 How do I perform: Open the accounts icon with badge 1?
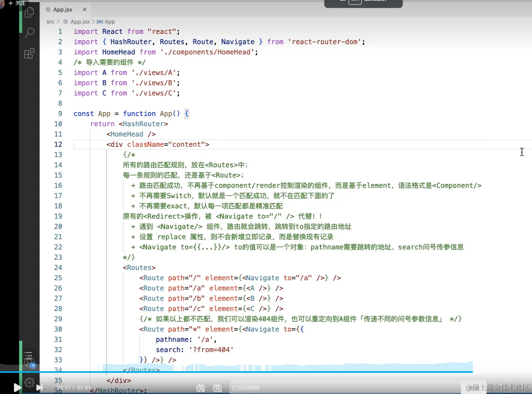tap(29, 362)
